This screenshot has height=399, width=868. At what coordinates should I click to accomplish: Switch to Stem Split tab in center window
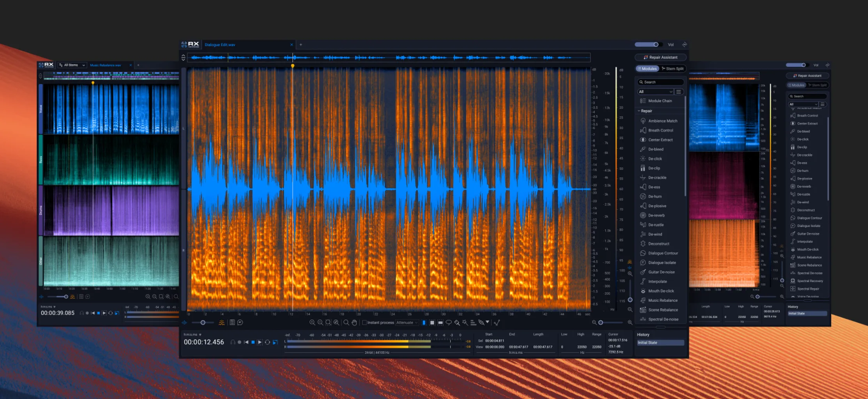point(673,69)
